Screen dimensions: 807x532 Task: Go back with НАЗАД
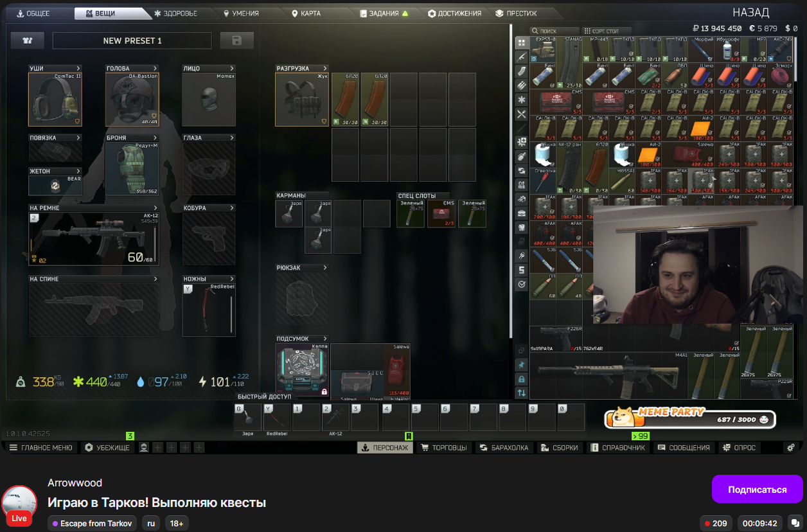pos(751,13)
